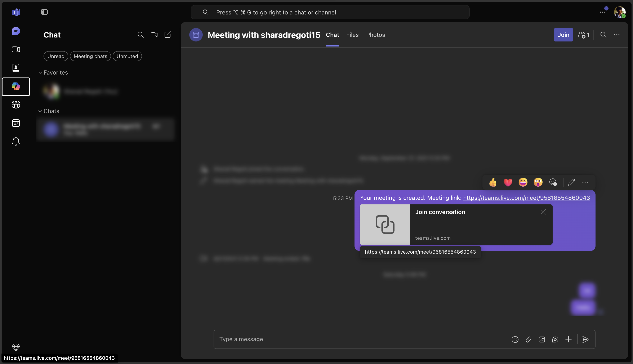Open the Meet video camera icon in the left rail
Screen dimensions: 633x364
[x=16, y=49]
